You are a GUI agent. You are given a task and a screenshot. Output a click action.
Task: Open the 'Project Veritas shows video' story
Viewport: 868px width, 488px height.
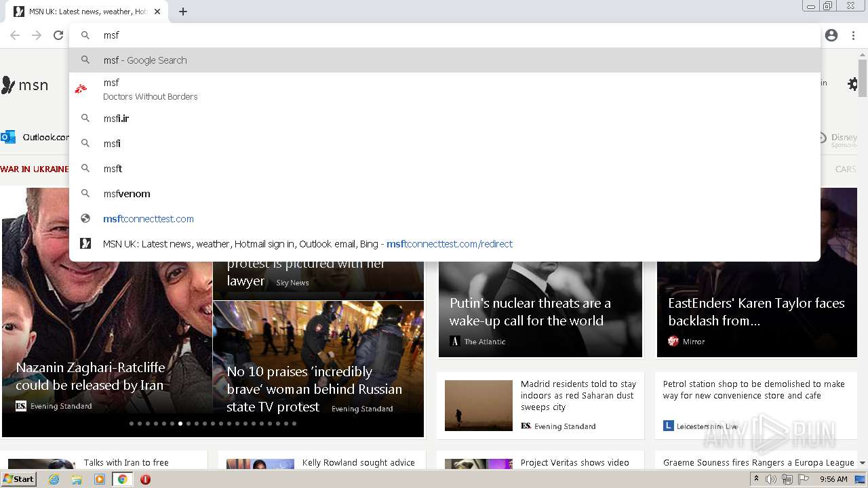point(575,463)
